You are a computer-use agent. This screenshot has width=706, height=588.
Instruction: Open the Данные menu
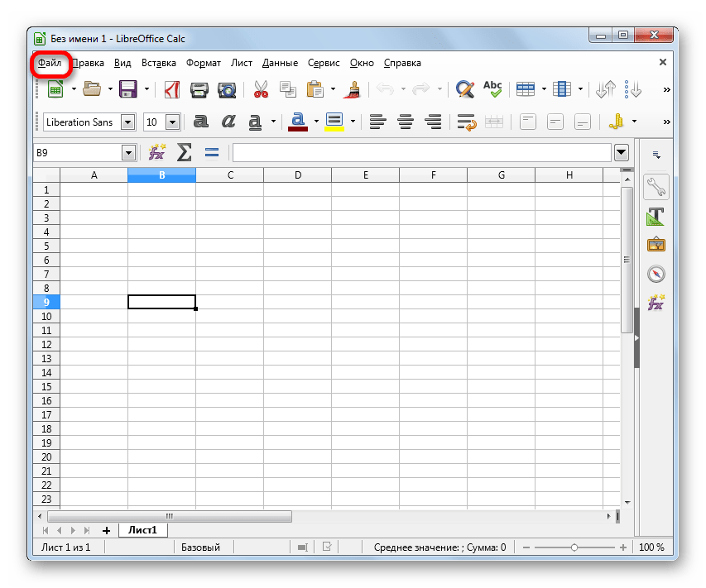tap(280, 63)
